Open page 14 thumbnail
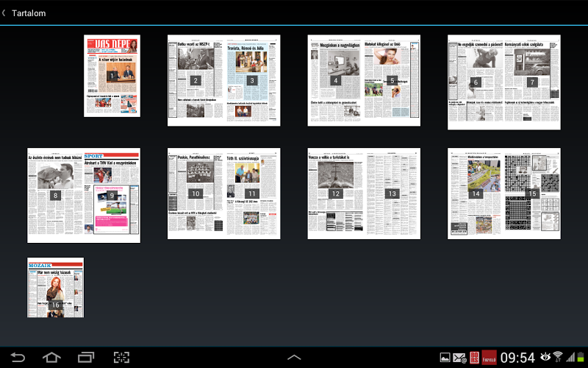Viewport: 588px width, 368px height. (476, 194)
